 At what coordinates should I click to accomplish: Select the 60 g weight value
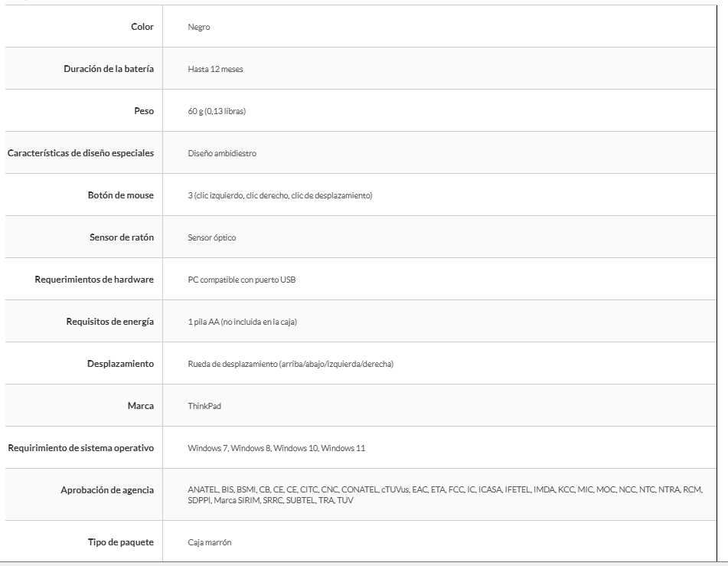(217, 112)
